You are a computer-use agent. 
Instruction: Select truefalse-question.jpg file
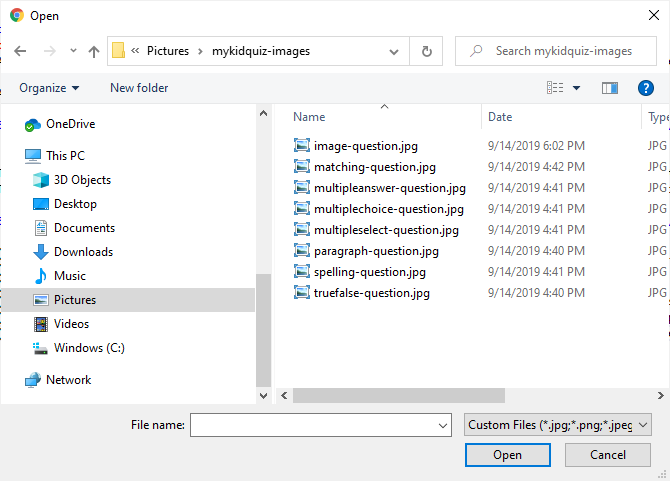pyautogui.click(x=371, y=293)
